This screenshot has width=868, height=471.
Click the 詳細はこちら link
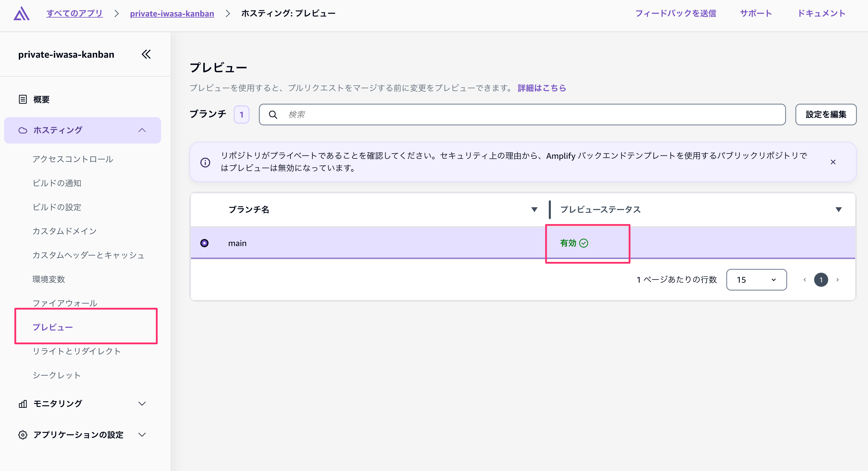click(x=542, y=88)
